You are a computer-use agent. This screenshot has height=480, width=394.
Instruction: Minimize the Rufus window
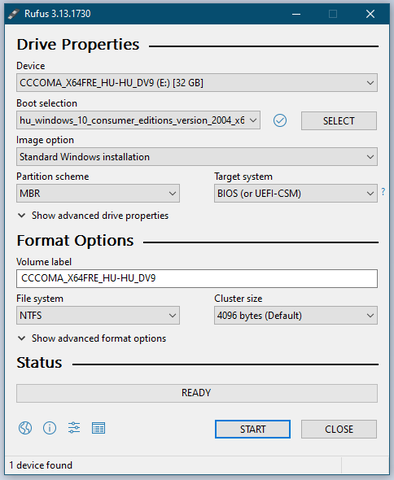296,14
